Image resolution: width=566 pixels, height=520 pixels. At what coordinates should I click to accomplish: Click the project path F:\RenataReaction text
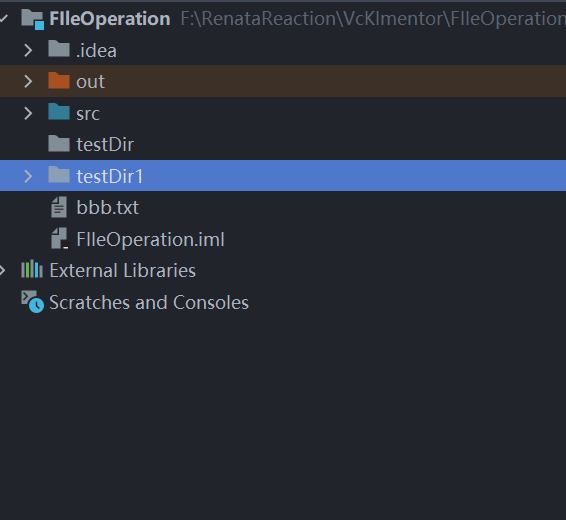click(x=373, y=19)
